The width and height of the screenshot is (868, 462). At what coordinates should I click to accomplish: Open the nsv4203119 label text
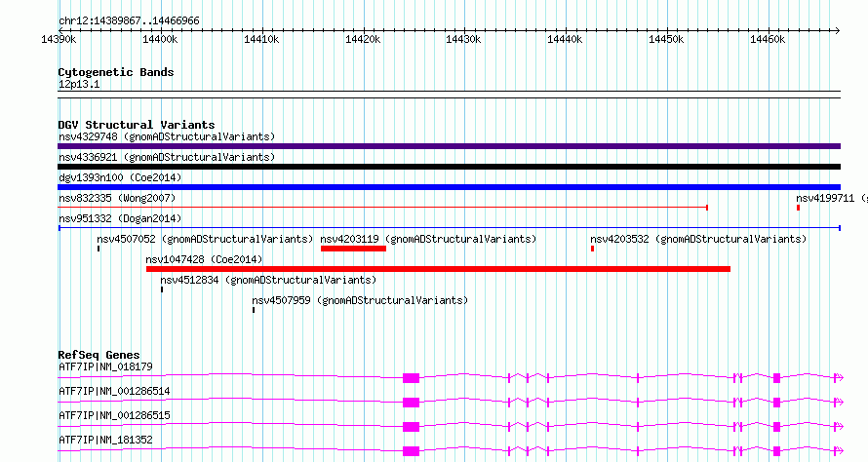click(x=428, y=239)
